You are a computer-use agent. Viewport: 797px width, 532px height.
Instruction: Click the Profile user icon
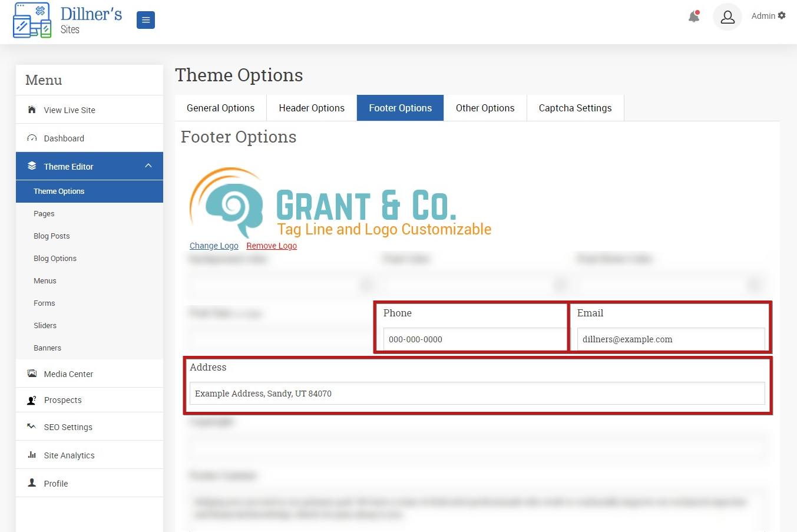coord(32,483)
